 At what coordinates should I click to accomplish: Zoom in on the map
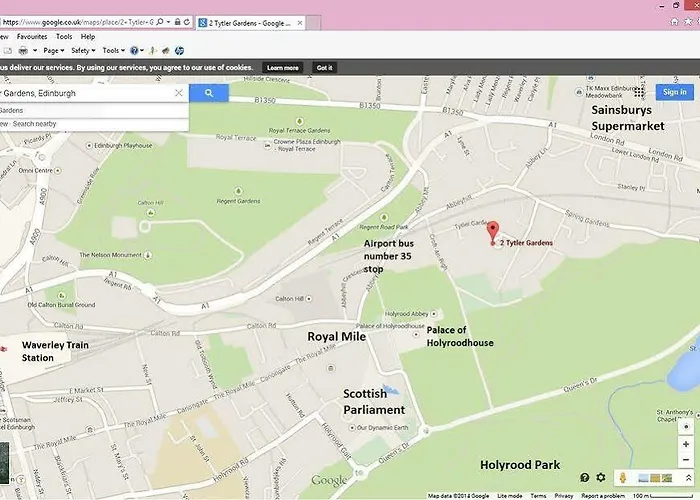click(685, 444)
